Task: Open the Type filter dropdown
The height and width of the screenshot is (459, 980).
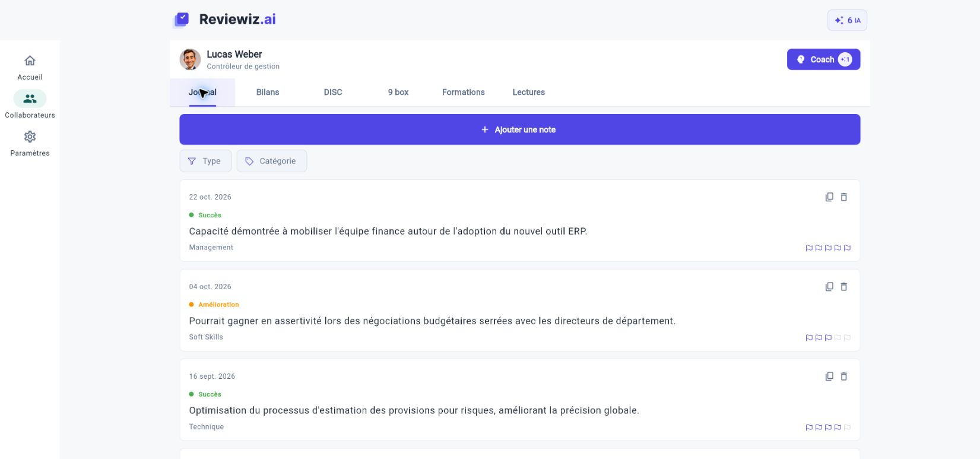Action: [x=205, y=161]
